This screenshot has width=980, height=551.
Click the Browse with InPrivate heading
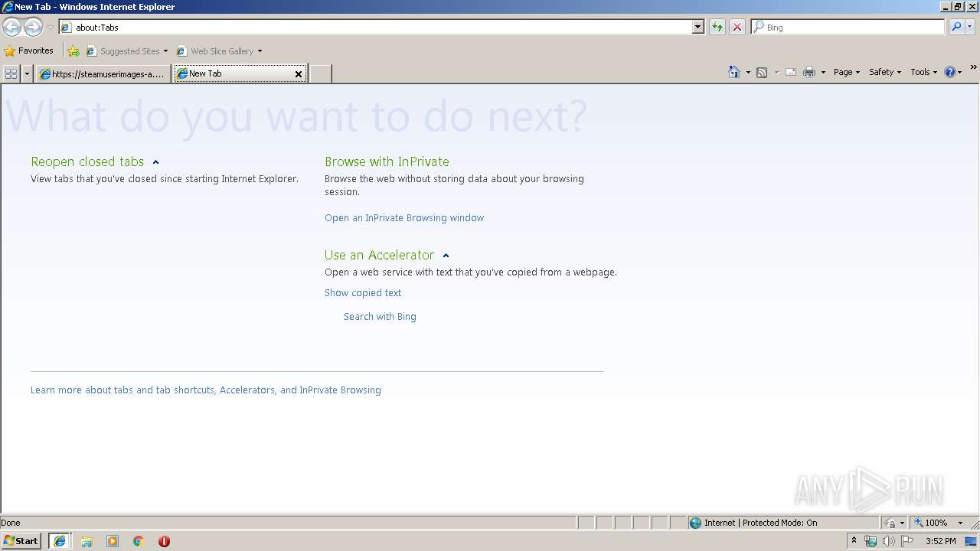[x=387, y=161]
